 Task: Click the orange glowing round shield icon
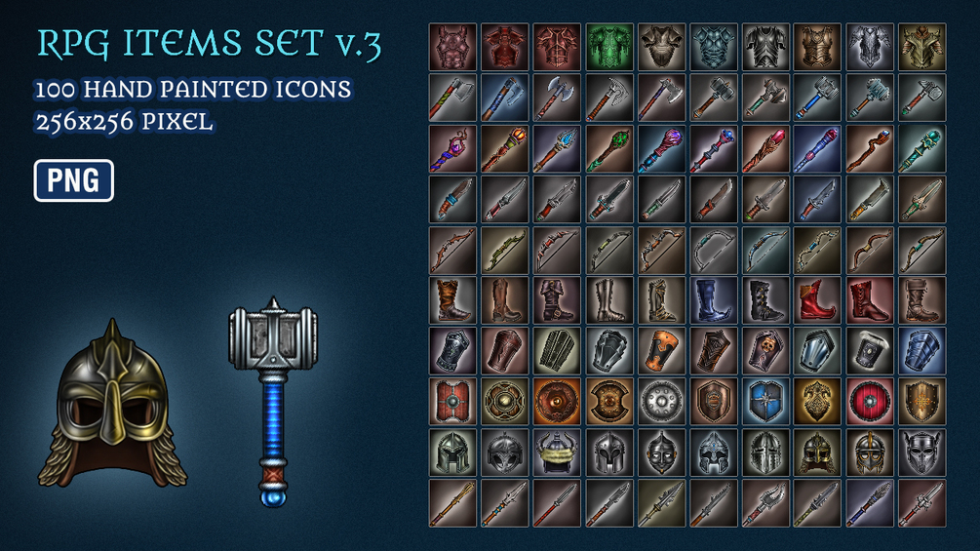[557, 401]
